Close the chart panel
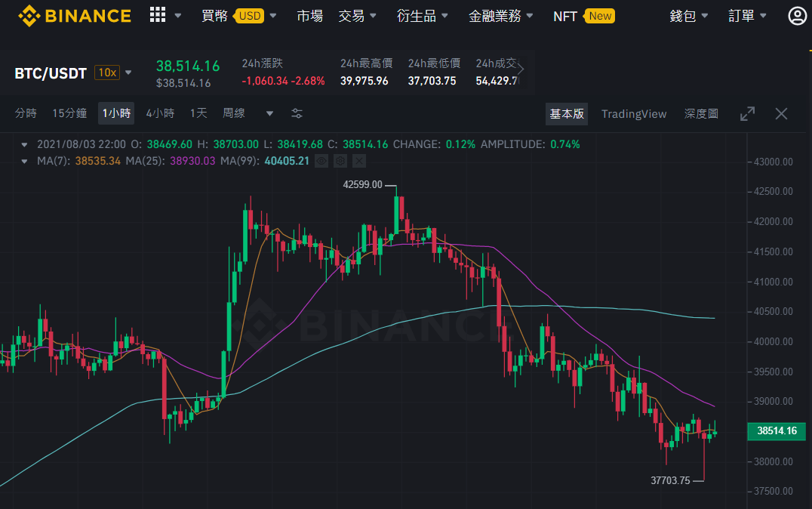This screenshot has width=812, height=509. (x=781, y=113)
